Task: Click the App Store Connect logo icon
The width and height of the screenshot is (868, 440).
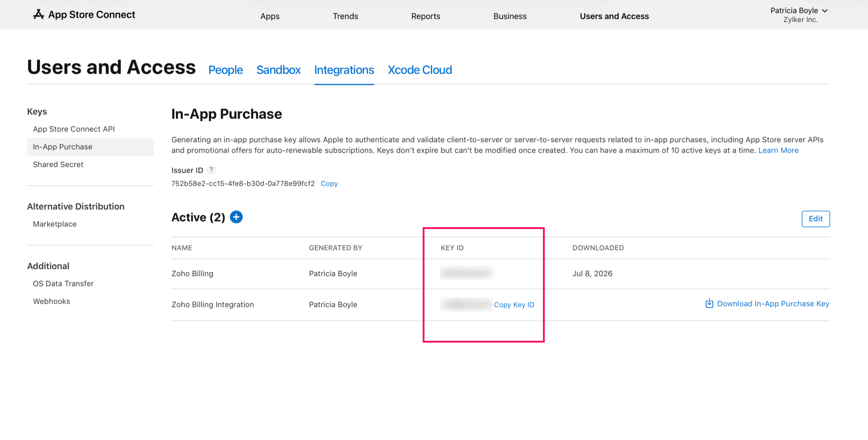Action: [x=38, y=14]
